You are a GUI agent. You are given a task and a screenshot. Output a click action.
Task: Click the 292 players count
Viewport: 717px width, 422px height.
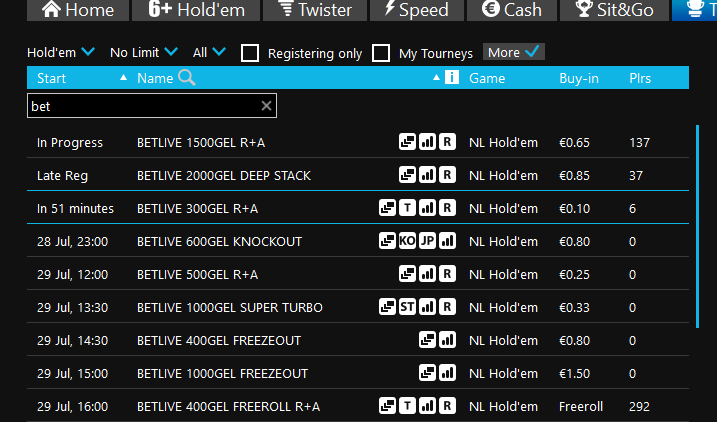point(639,406)
